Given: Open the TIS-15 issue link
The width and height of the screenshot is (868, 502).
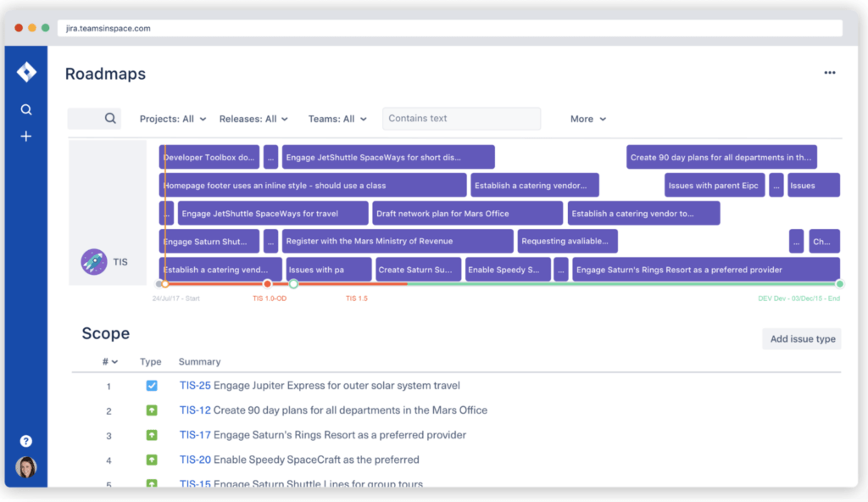Looking at the screenshot, I should coord(195,483).
